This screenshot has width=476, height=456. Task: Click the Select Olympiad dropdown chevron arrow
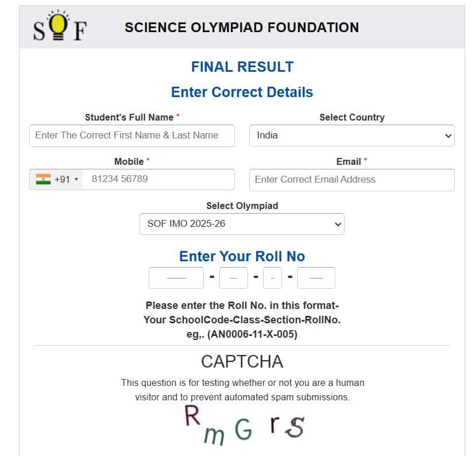338,225
